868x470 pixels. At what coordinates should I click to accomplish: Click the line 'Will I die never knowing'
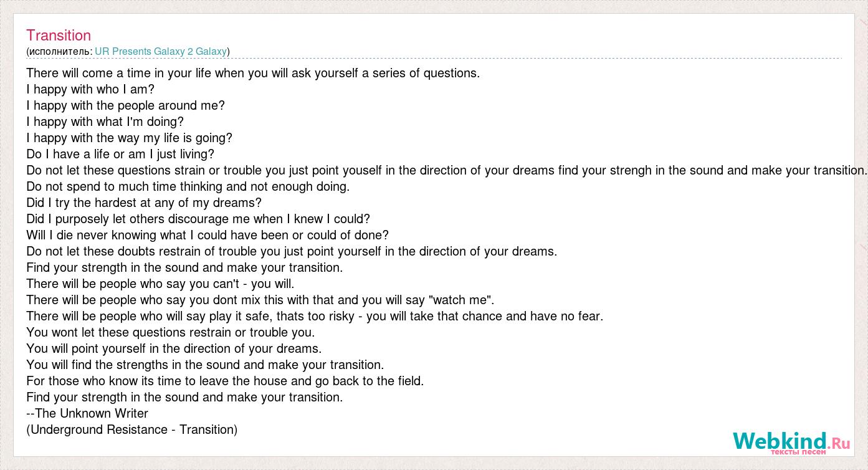click(x=207, y=235)
